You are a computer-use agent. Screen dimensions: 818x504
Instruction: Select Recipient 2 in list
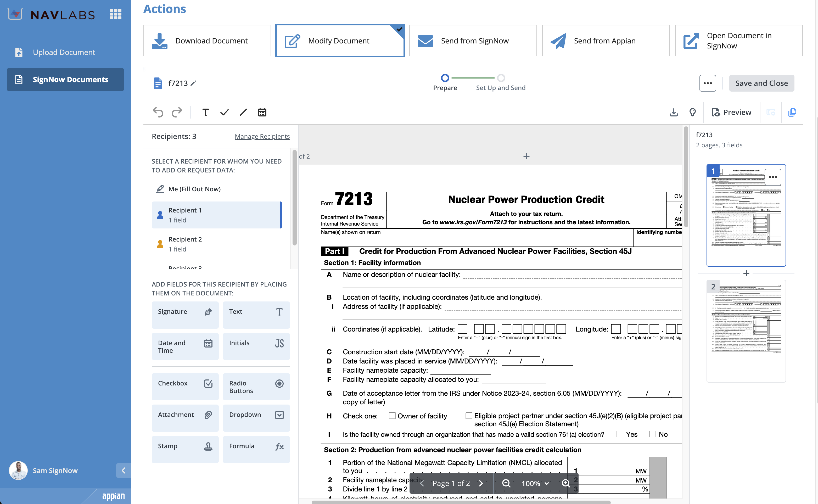(x=217, y=244)
